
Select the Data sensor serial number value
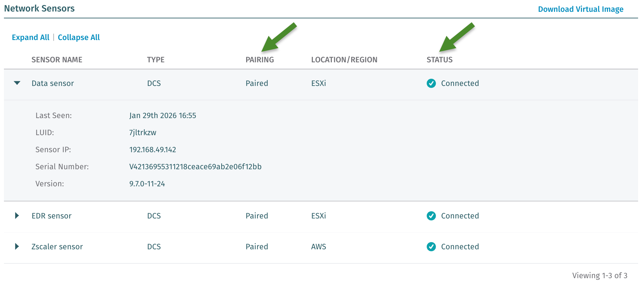pos(195,167)
